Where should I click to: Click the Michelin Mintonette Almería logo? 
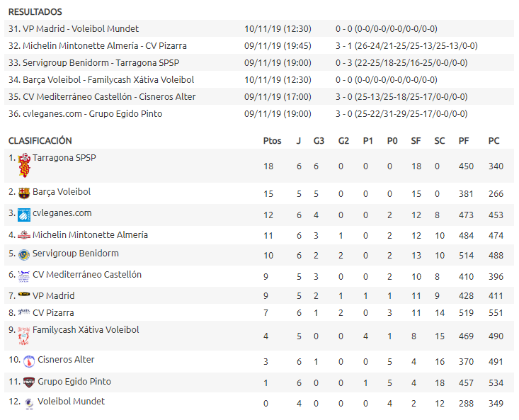24,235
